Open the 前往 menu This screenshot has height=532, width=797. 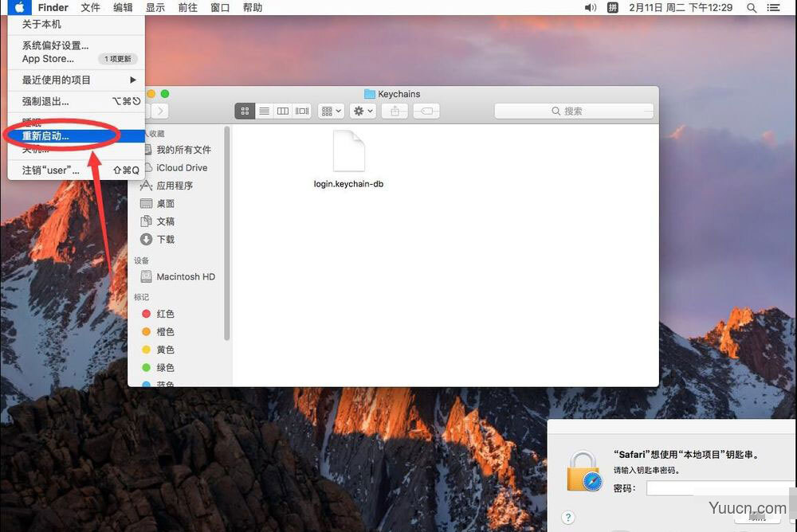click(x=187, y=7)
